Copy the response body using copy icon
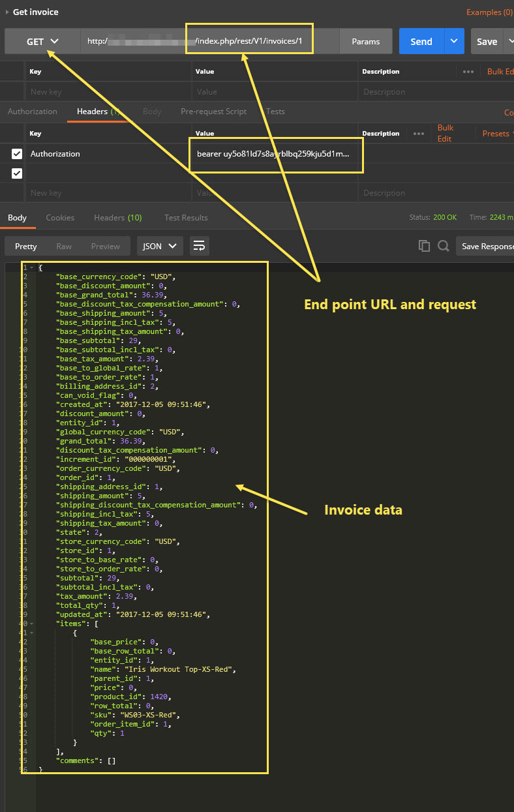514x812 pixels. 424,246
